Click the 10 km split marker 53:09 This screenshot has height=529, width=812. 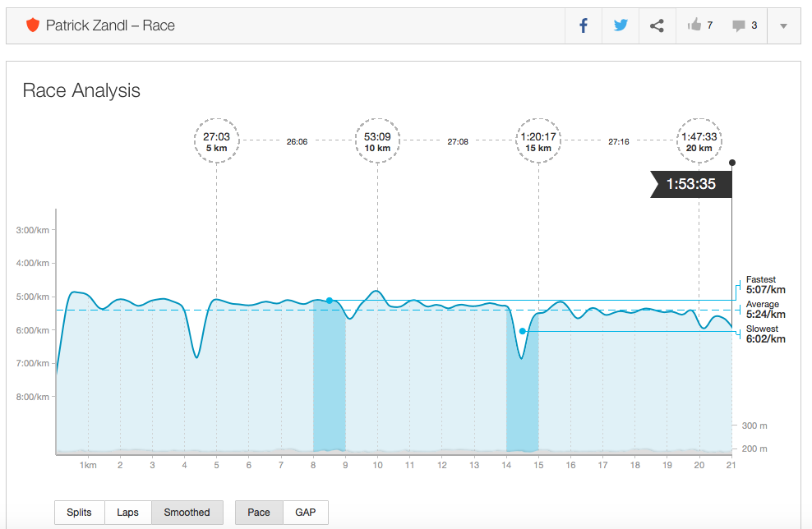(377, 140)
